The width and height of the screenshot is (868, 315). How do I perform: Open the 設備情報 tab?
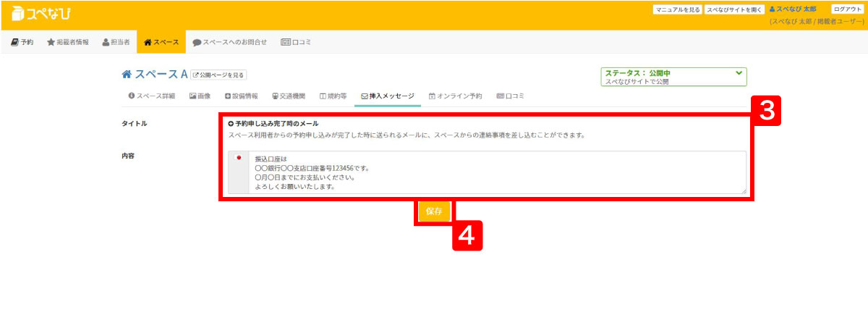point(241,96)
